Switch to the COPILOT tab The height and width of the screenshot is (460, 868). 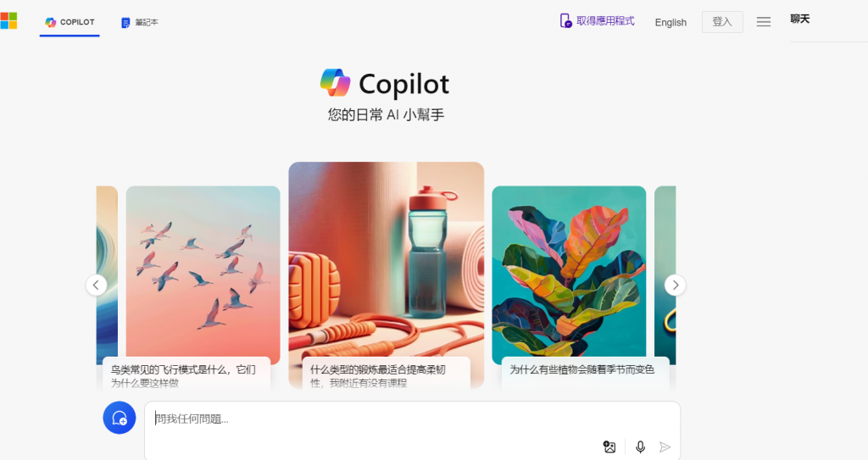(x=70, y=22)
